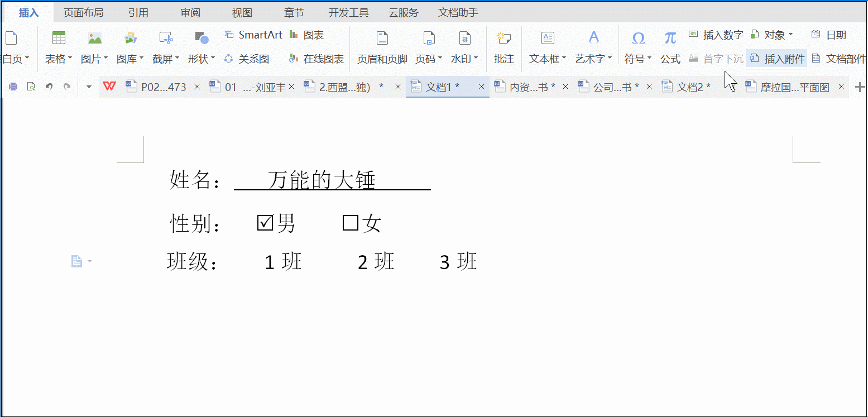Open the 水印 watermark dropdown
The width and height of the screenshot is (868, 417).
pyautogui.click(x=464, y=46)
